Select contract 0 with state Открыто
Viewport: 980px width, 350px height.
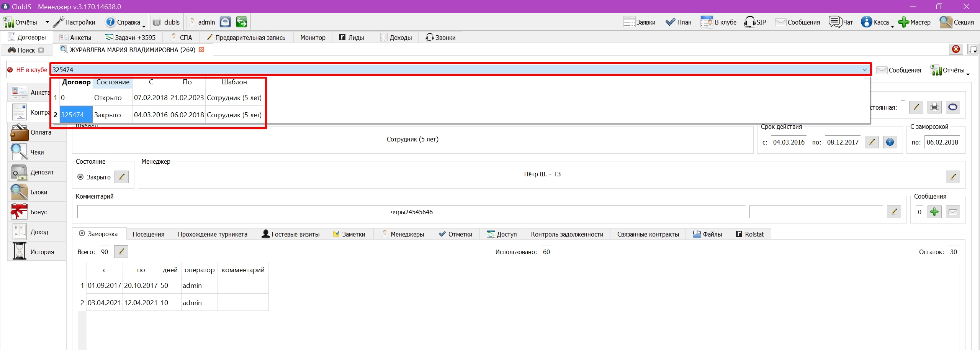coord(158,98)
